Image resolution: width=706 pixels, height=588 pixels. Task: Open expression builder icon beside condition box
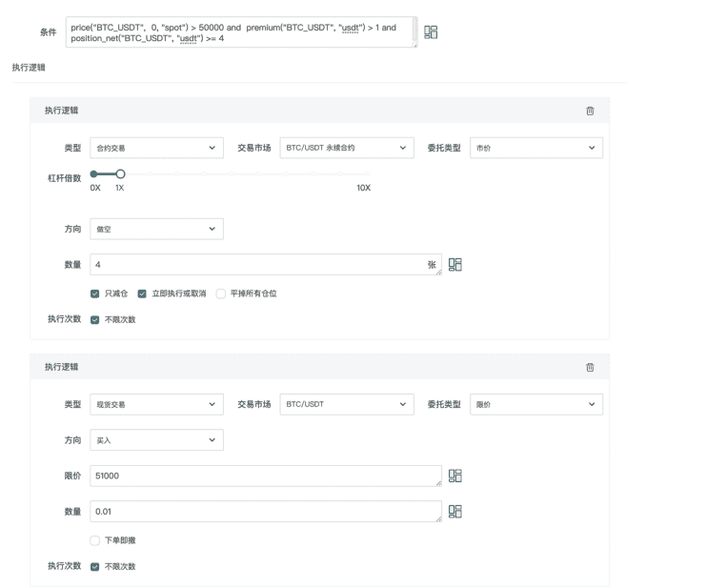(x=431, y=32)
